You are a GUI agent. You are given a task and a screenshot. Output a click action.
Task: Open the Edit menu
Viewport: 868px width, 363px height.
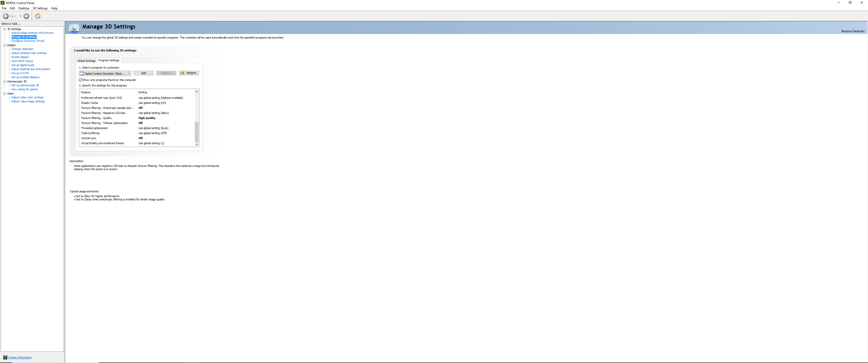(12, 8)
